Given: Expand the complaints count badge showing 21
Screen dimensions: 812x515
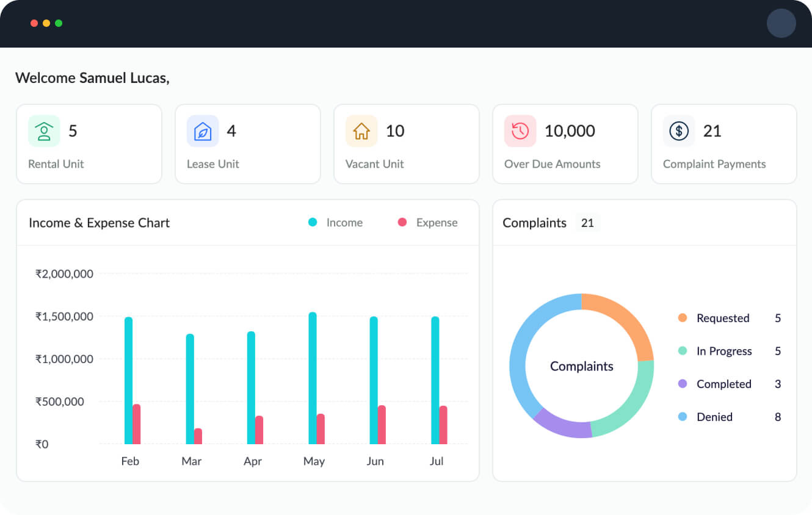Looking at the screenshot, I should 587,223.
